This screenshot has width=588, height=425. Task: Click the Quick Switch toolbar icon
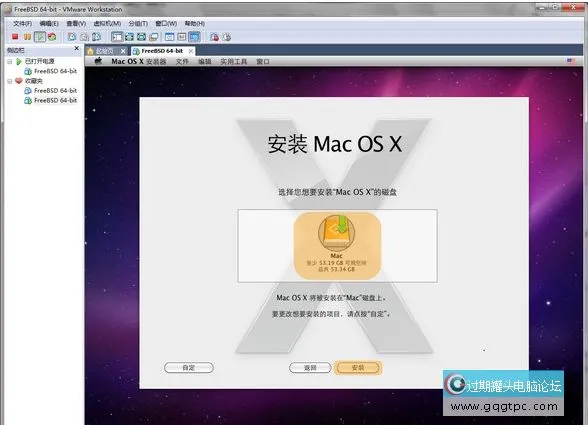141,37
